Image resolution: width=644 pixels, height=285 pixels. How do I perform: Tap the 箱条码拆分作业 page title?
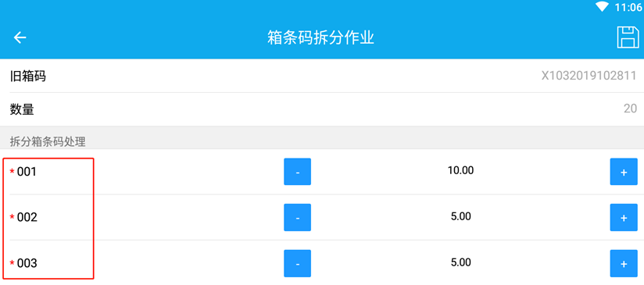(320, 37)
